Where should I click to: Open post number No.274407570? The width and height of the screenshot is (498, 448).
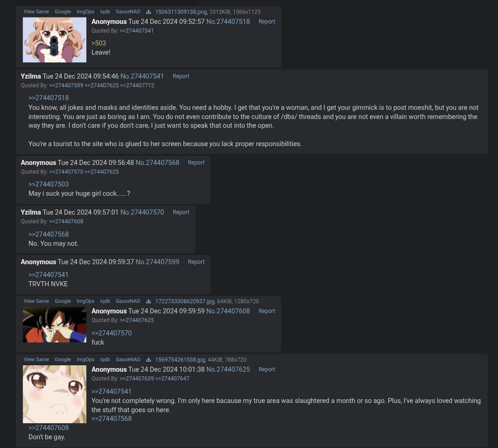(142, 212)
